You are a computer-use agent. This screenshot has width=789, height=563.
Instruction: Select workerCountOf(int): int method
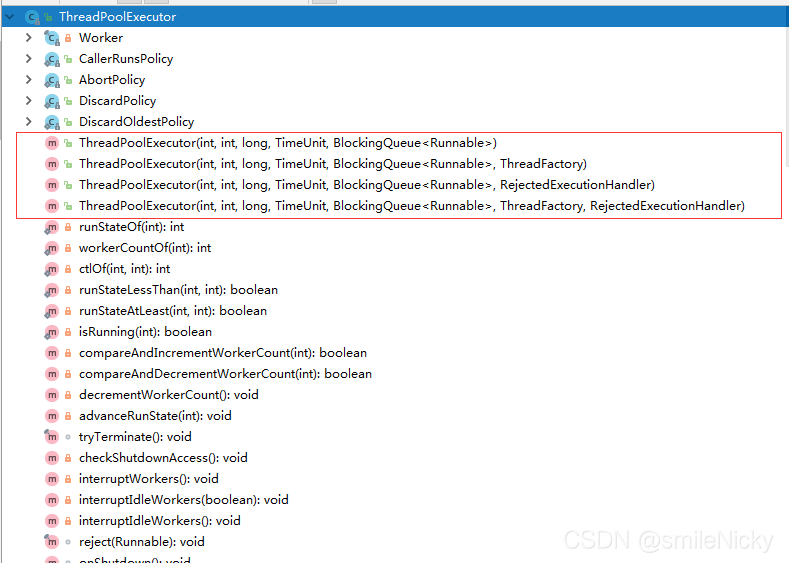pos(145,248)
